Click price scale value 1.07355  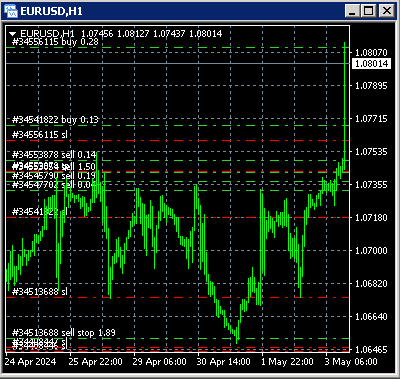tap(371, 185)
